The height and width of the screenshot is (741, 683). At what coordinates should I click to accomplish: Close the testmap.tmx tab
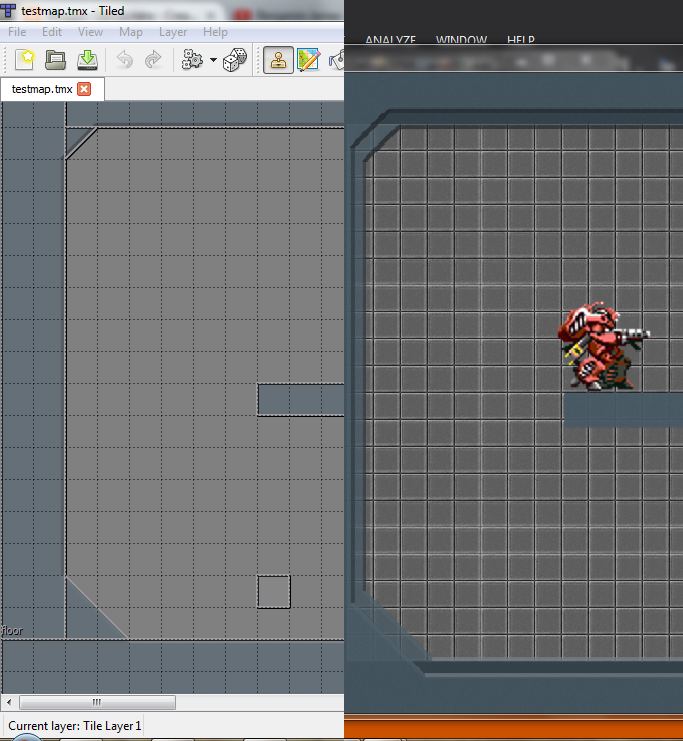tap(84, 89)
